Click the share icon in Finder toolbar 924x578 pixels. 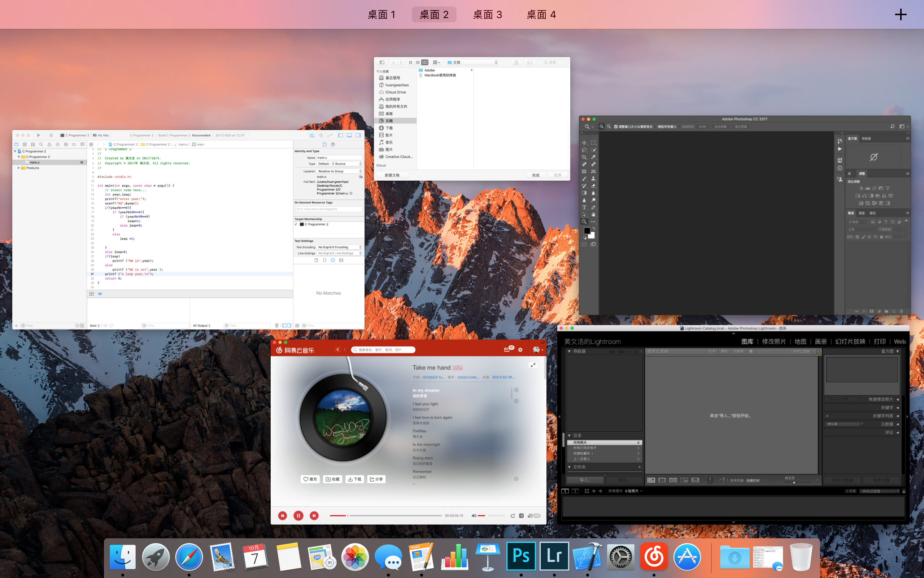pos(516,62)
